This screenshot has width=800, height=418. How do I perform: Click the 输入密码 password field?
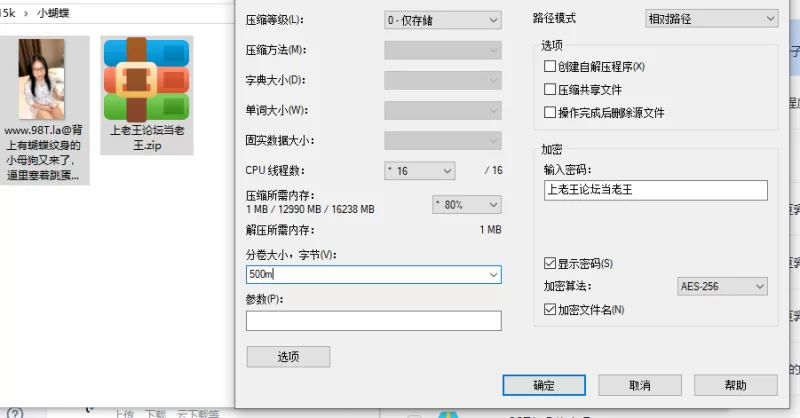tap(654, 190)
